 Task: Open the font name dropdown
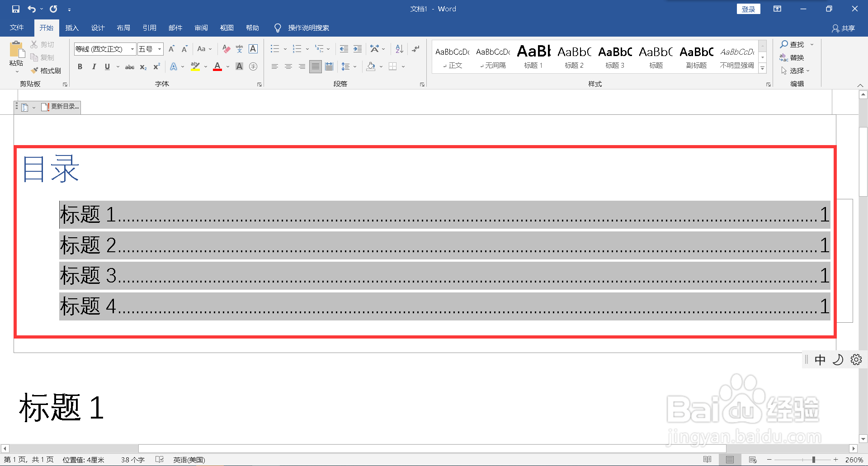coord(132,49)
